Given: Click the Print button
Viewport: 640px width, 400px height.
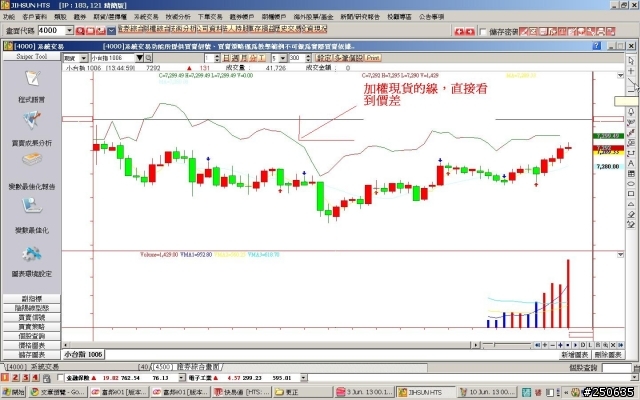Looking at the screenshot, I should pyautogui.click(x=373, y=58).
